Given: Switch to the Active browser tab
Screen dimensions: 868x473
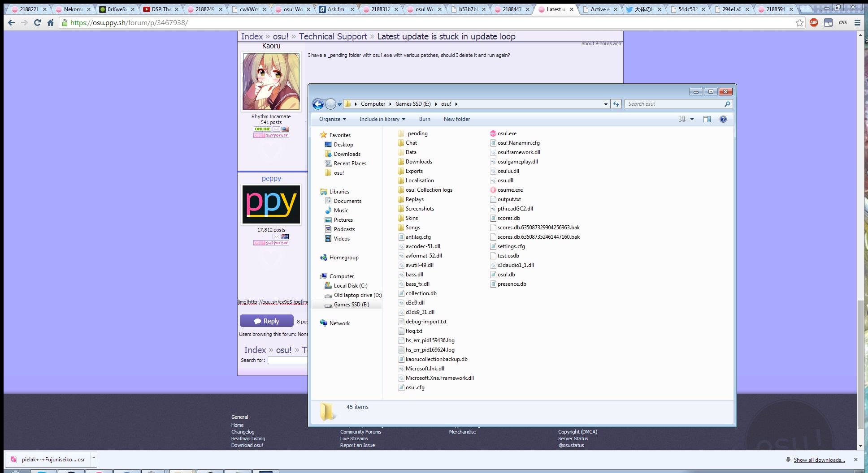Looking at the screenshot, I should pyautogui.click(x=600, y=9).
